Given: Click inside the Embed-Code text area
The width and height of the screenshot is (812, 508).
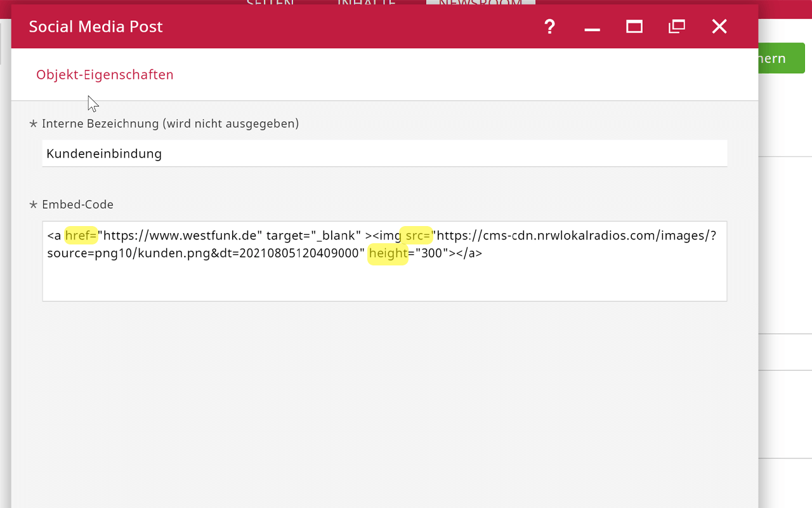Looking at the screenshot, I should pyautogui.click(x=384, y=279).
